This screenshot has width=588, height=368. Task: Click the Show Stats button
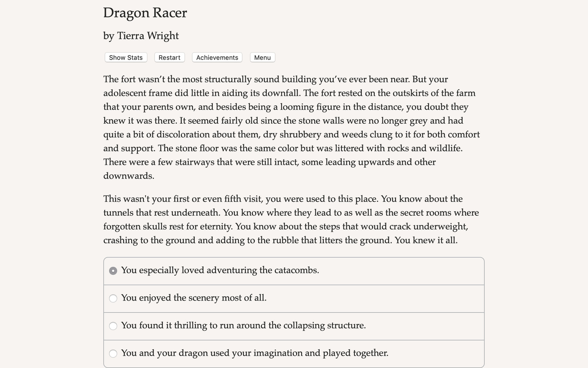pyautogui.click(x=125, y=57)
